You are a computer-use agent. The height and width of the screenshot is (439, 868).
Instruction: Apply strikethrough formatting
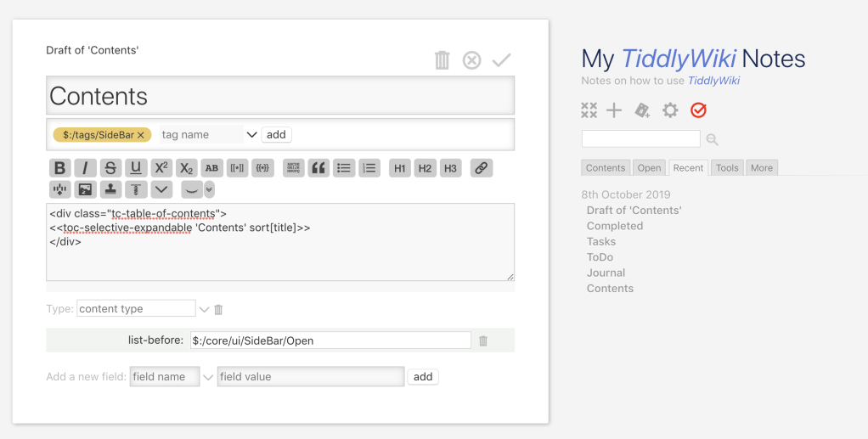[x=110, y=168]
